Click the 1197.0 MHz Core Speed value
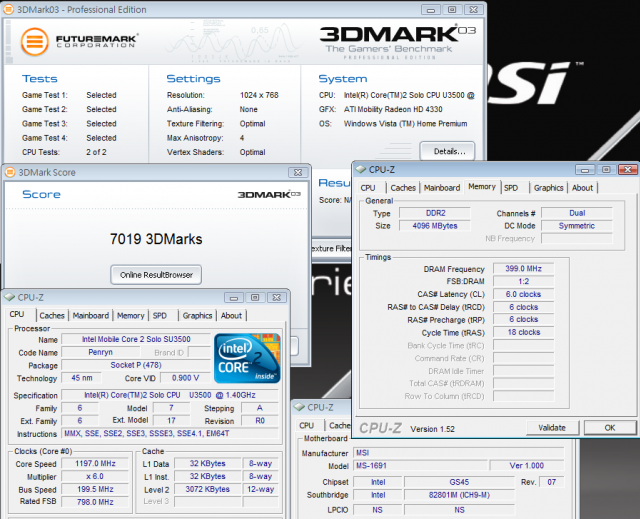This screenshot has width=640, height=519. (x=95, y=464)
